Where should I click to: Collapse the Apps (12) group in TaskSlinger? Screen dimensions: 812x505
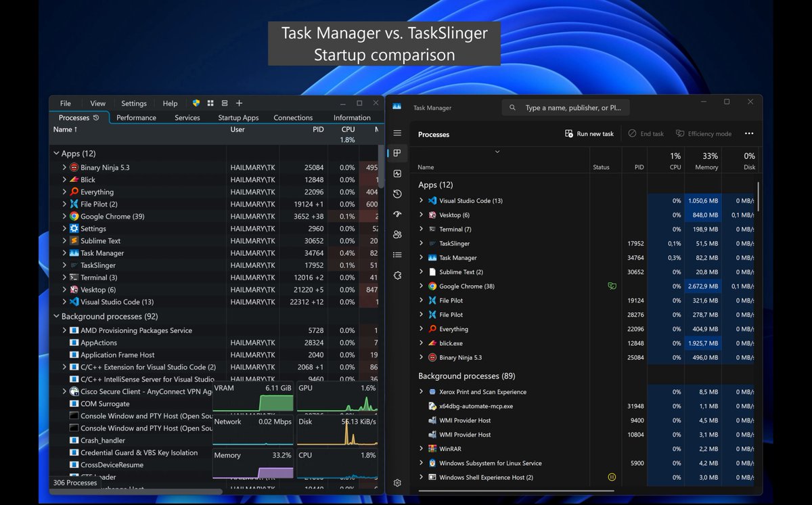(x=56, y=154)
